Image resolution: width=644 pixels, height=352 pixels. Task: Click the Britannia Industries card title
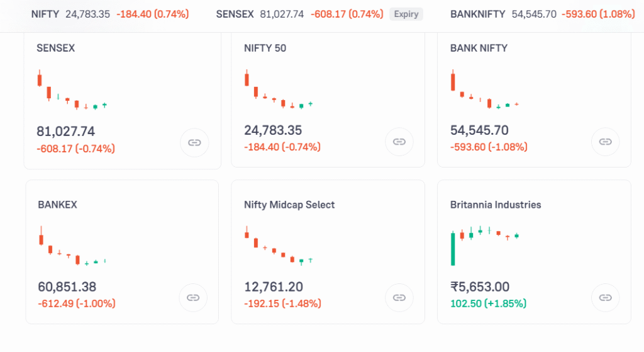(x=496, y=205)
